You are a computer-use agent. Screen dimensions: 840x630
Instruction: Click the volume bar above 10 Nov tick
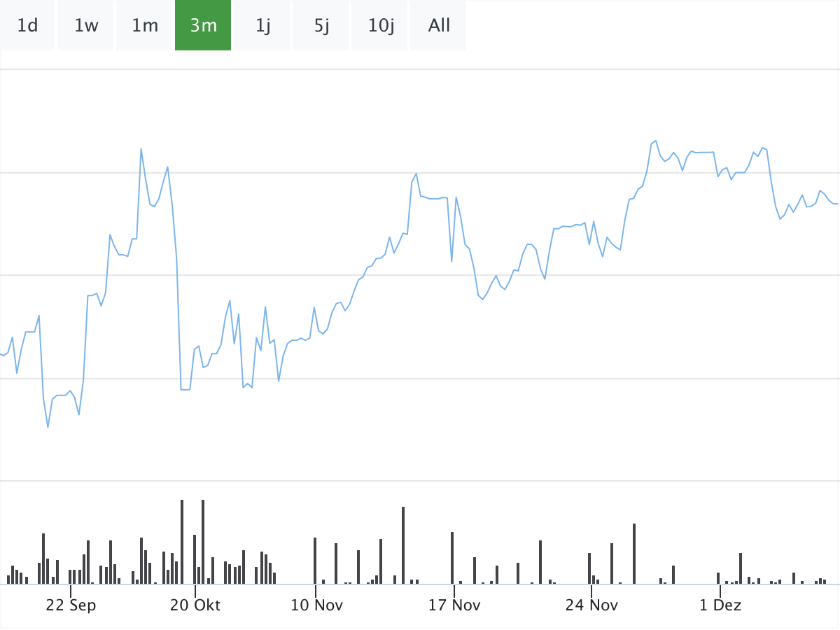pos(315,561)
